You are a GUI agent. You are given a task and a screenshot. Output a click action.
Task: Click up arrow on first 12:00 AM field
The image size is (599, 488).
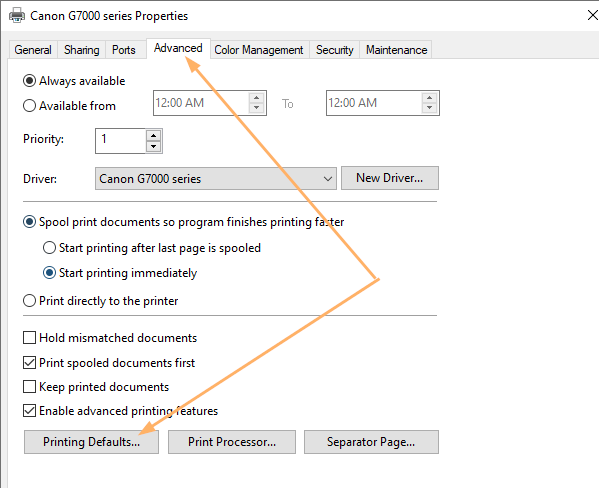click(257, 97)
